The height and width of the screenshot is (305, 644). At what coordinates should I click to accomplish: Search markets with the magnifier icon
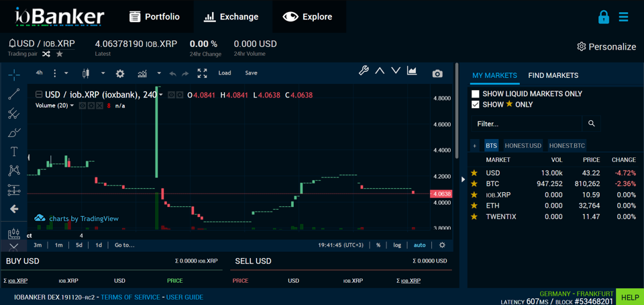pos(592,124)
